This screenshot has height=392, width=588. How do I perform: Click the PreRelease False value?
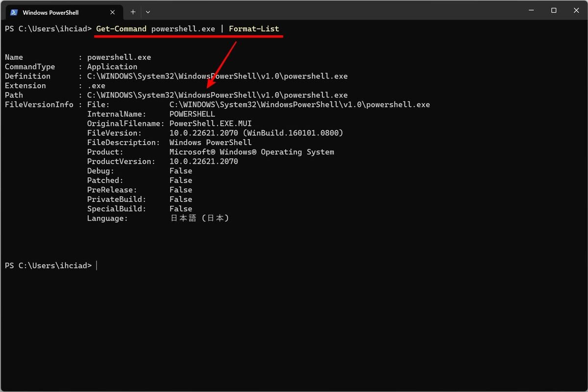181,190
